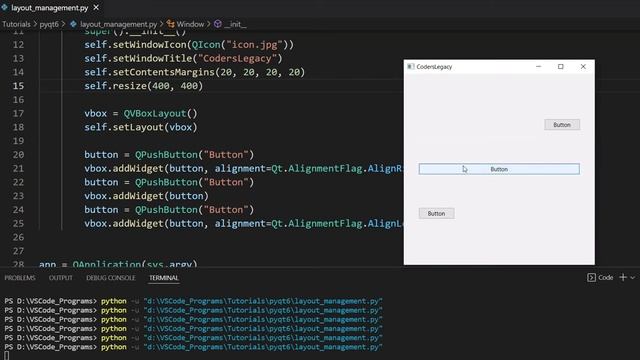The image size is (640, 360).
Task: Expand the launch profile dropdown arrow
Action: coord(633,278)
